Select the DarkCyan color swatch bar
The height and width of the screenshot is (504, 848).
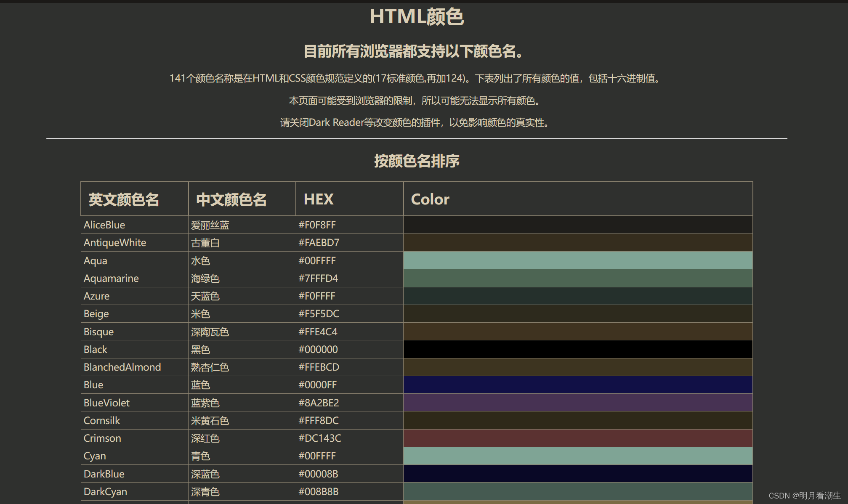pyautogui.click(x=578, y=491)
